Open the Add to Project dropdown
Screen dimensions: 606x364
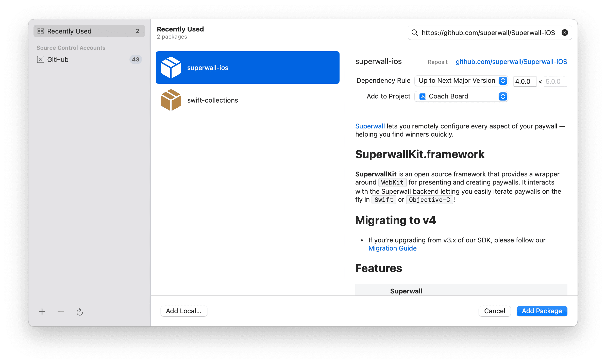(x=457, y=96)
